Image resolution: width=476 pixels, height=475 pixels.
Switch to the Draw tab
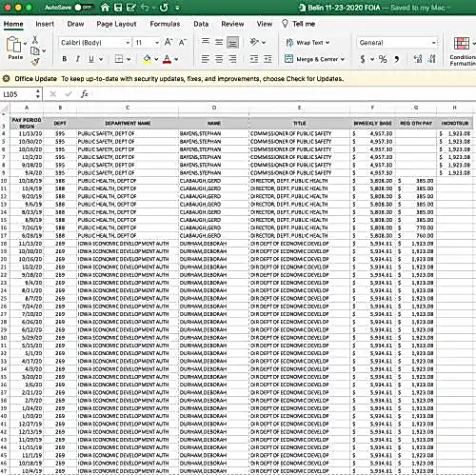click(x=75, y=24)
